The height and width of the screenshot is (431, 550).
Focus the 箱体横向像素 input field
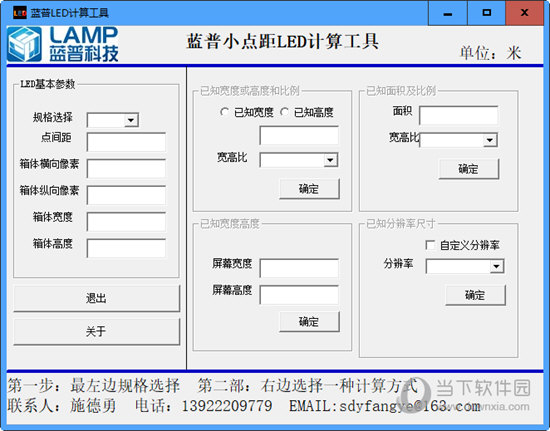[126, 169]
